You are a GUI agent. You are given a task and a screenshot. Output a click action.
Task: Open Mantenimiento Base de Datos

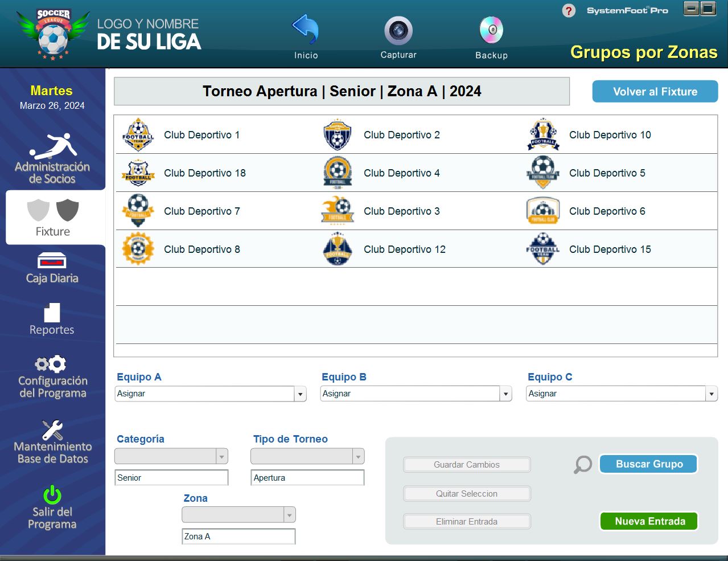pyautogui.click(x=52, y=443)
